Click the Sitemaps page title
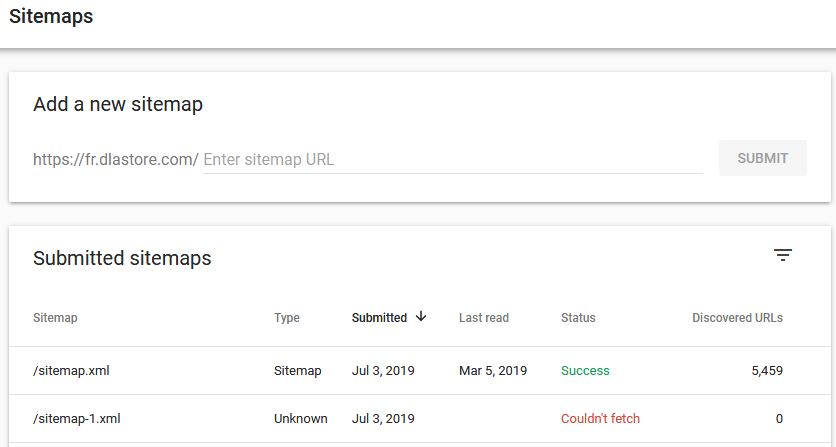Screen dimensions: 836x447 point(51,16)
